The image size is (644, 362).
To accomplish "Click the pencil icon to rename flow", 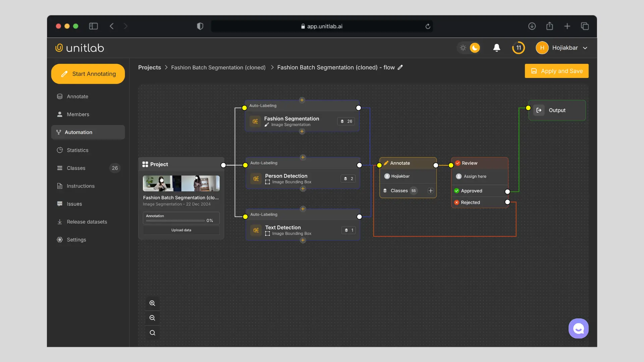I will [400, 67].
